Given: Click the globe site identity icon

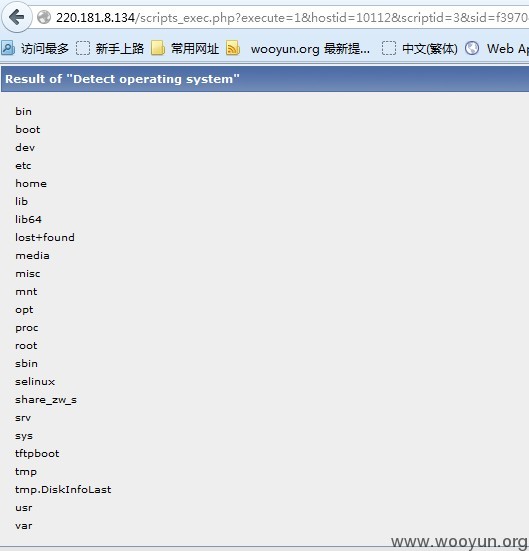Looking at the screenshot, I should (x=44, y=17).
